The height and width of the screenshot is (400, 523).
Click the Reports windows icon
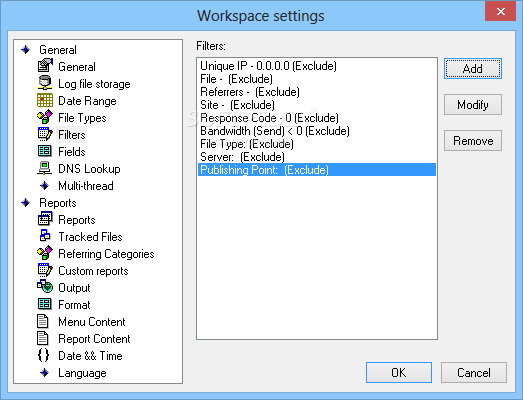(x=45, y=219)
